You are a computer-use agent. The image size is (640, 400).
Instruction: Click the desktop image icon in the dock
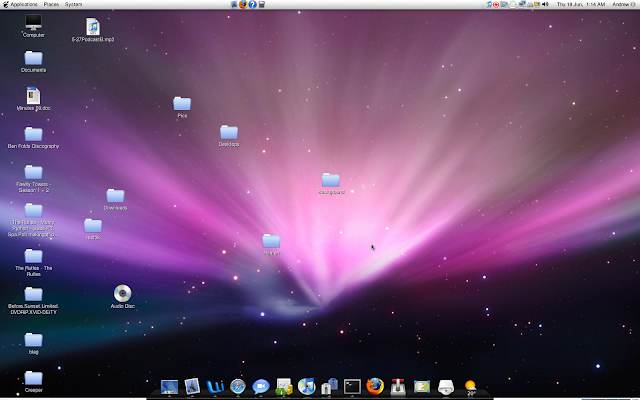(x=169, y=387)
